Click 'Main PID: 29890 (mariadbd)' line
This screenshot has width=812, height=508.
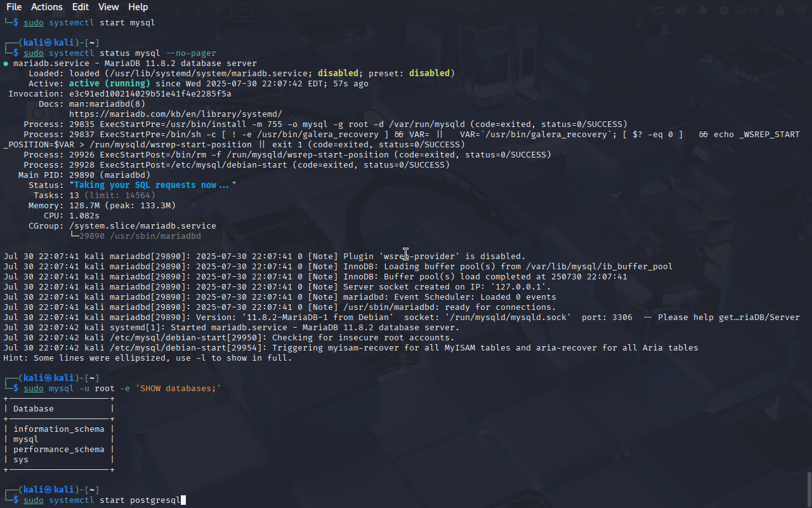[84, 175]
